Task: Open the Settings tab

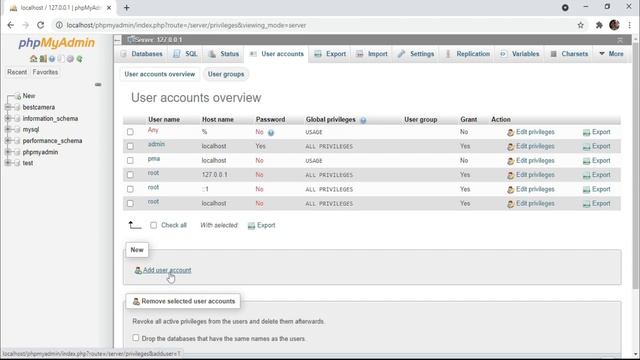Action: (x=416, y=54)
